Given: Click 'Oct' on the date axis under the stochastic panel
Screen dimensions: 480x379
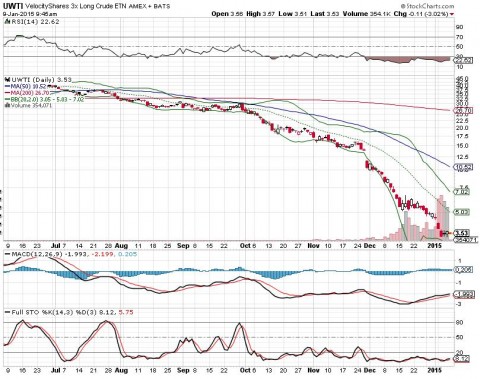Looking at the screenshot, I should tap(245, 370).
